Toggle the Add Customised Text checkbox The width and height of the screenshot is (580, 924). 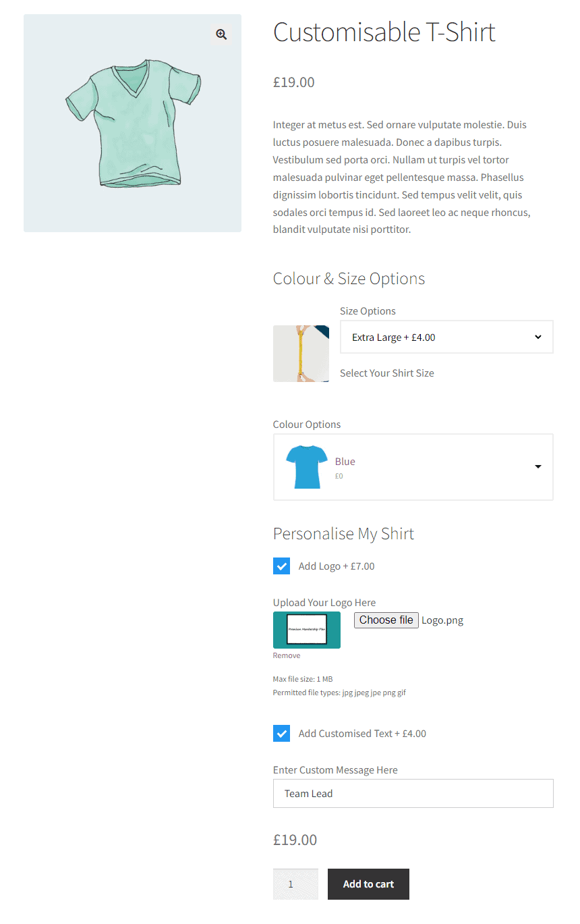pyautogui.click(x=281, y=734)
